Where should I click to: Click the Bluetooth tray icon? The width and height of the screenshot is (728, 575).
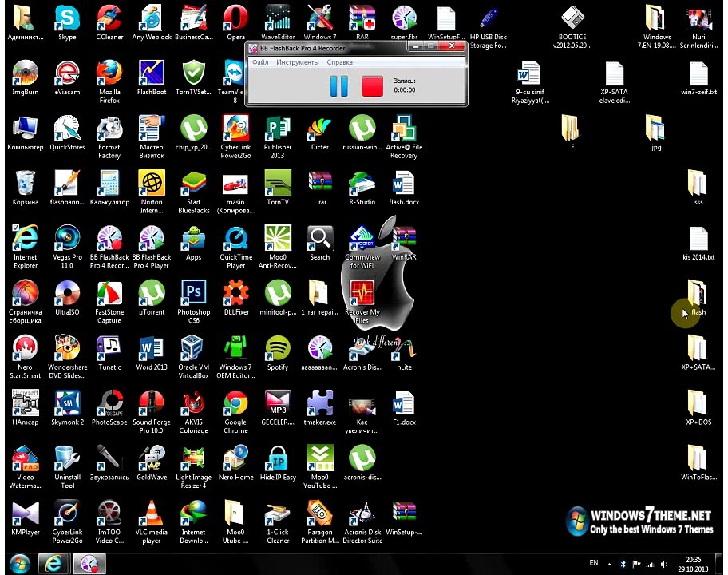623,565
